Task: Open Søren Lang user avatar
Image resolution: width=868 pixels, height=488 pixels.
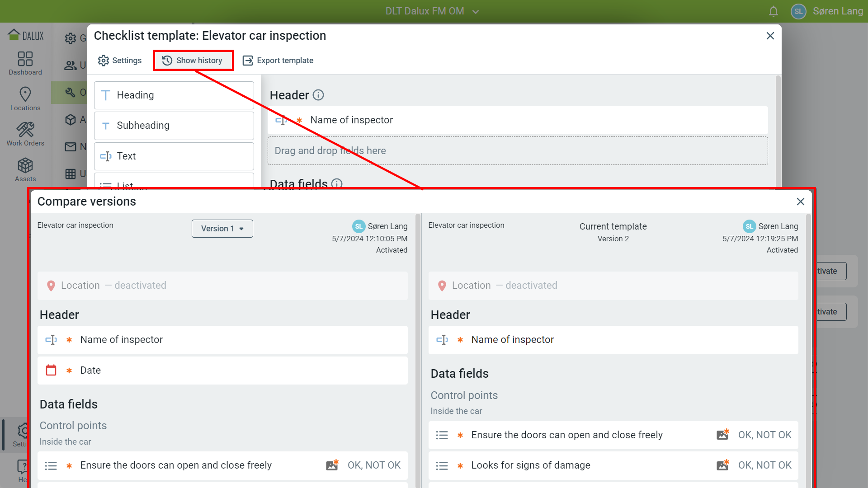Action: (x=798, y=11)
